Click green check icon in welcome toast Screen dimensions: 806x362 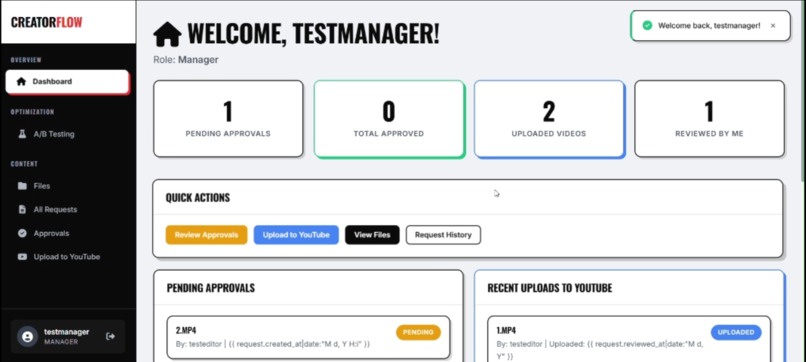(647, 25)
